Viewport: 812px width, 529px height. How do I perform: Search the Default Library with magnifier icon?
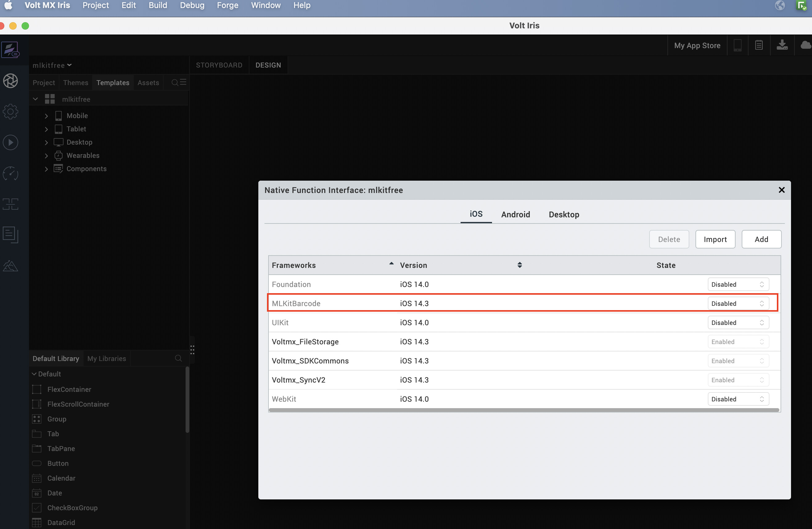tap(178, 358)
